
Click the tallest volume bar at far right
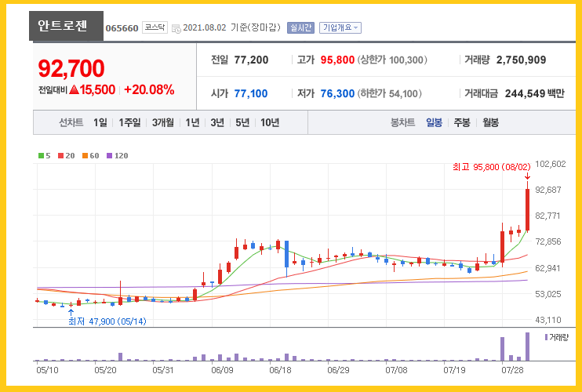click(x=527, y=347)
